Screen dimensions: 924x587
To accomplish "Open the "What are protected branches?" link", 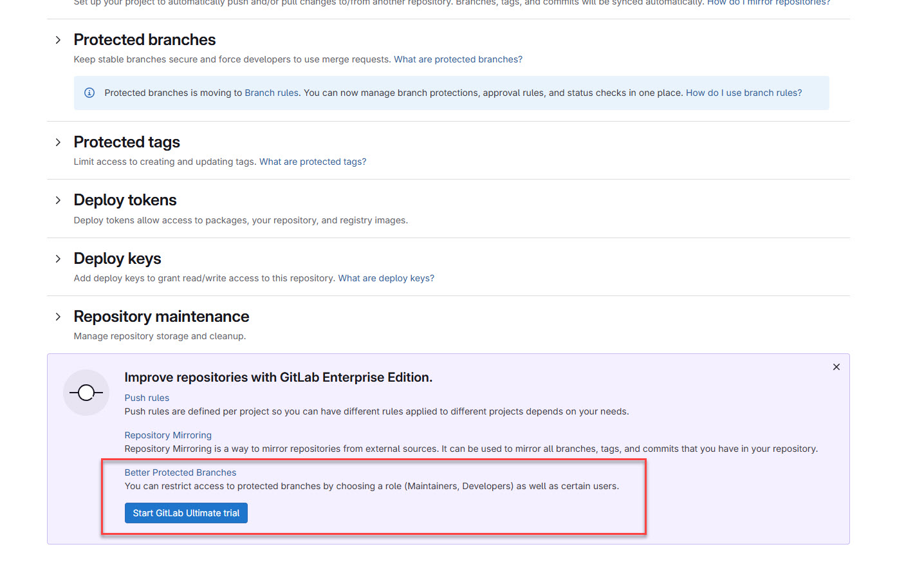I will (x=457, y=59).
